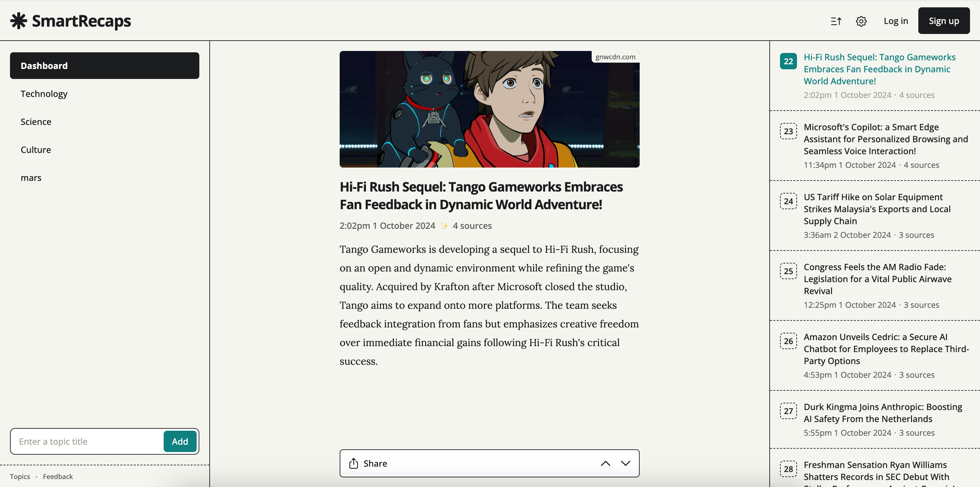Screen dimensions: 980x487
Task: Click 4:53pm 1 October 2024 timestamp
Action: (847, 374)
